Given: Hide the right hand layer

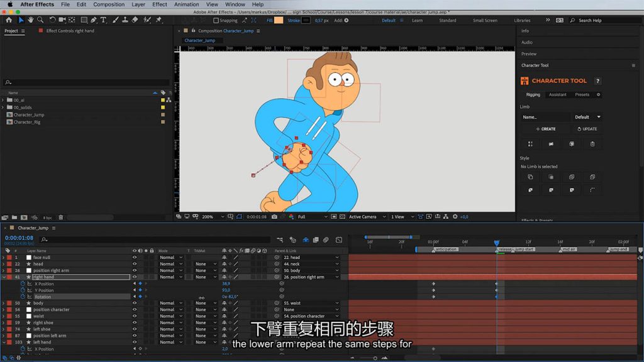Looking at the screenshot, I should point(135,277).
